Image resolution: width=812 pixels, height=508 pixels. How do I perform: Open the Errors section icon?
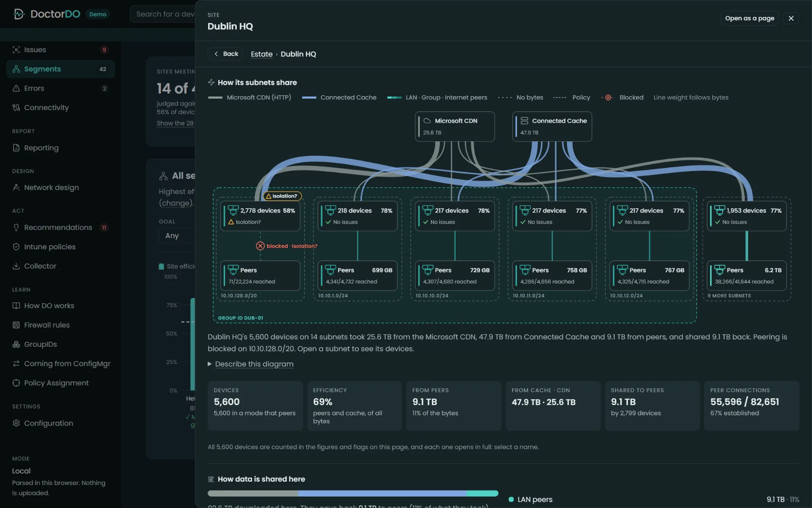tap(16, 88)
